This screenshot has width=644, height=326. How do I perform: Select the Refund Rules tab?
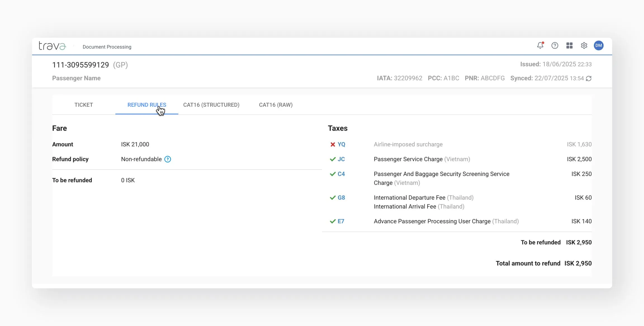(146, 105)
